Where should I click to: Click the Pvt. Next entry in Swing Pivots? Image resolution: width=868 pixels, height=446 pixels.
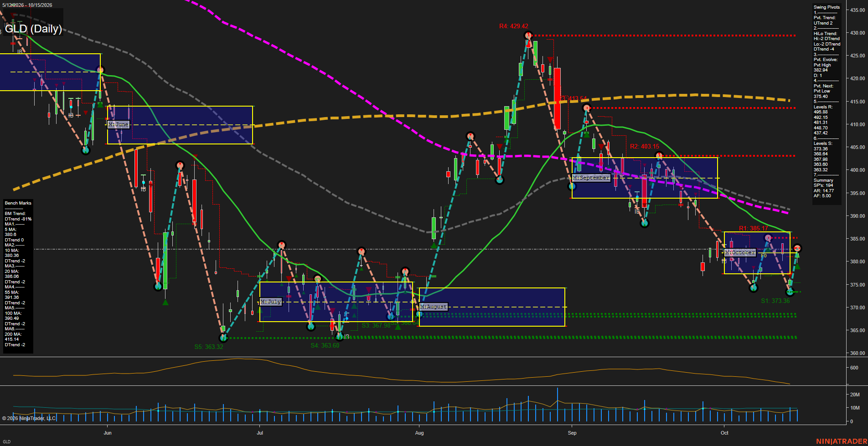click(823, 86)
